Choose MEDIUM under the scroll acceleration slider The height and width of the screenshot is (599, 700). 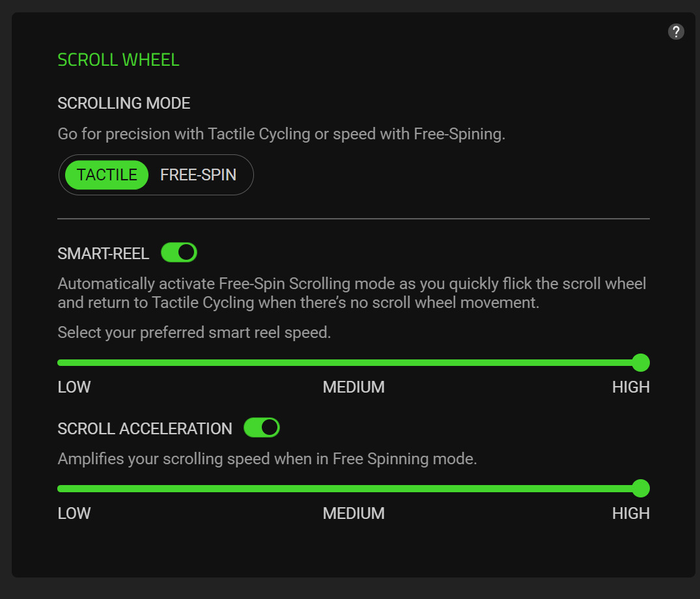click(354, 514)
